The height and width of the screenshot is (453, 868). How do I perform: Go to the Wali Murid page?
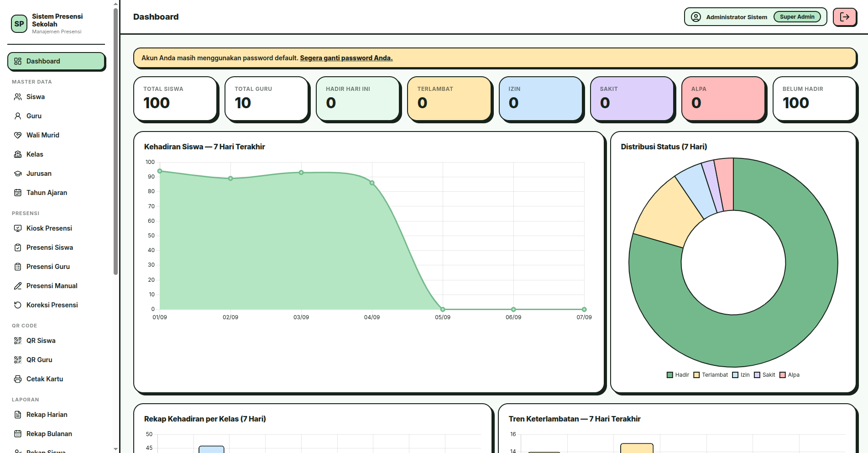point(57,135)
